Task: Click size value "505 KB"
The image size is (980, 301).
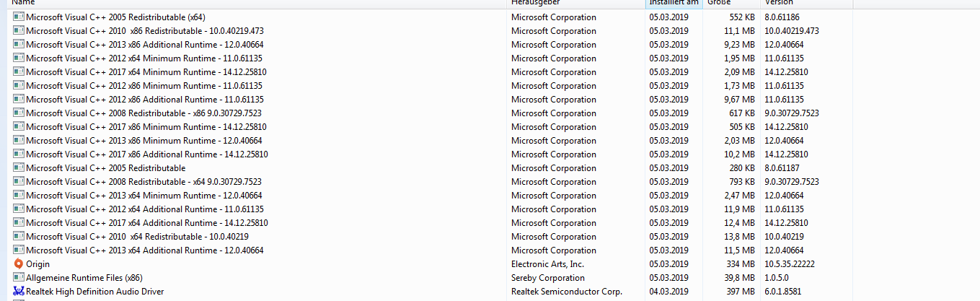Action: click(742, 126)
